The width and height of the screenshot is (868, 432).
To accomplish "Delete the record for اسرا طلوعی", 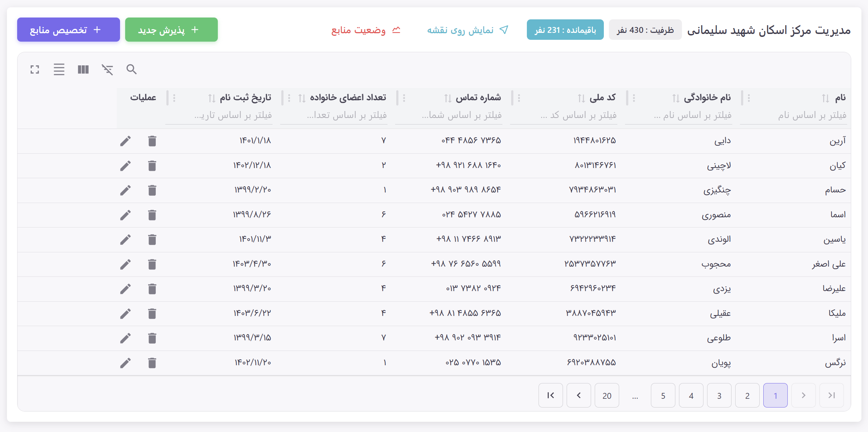I will click(152, 338).
